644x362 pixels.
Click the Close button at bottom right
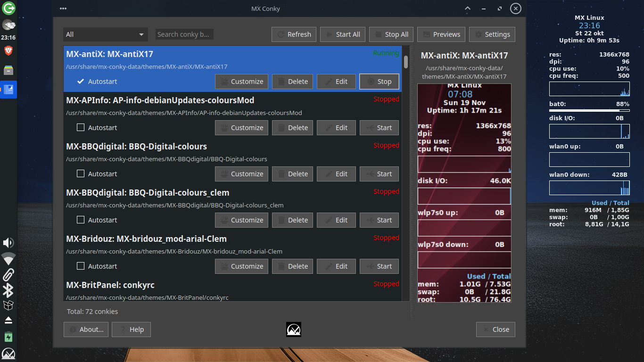[495, 329]
